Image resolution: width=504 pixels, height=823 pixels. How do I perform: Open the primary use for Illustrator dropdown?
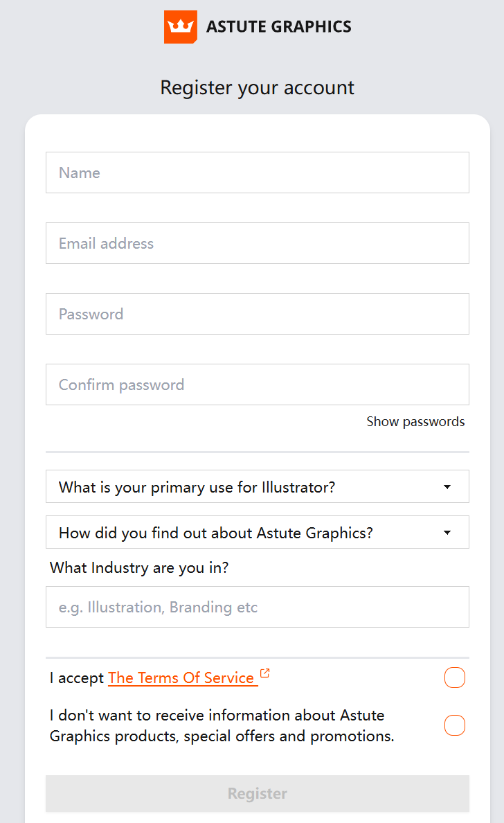258,486
